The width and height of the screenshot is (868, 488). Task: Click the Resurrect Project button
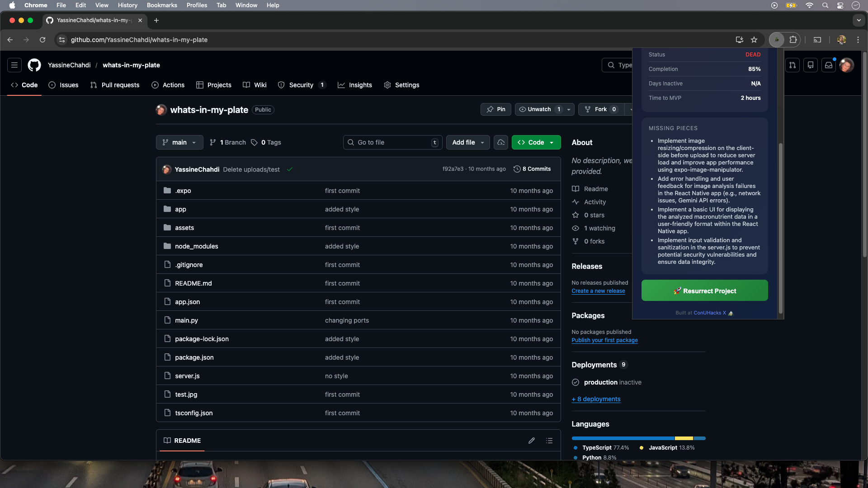pos(704,291)
